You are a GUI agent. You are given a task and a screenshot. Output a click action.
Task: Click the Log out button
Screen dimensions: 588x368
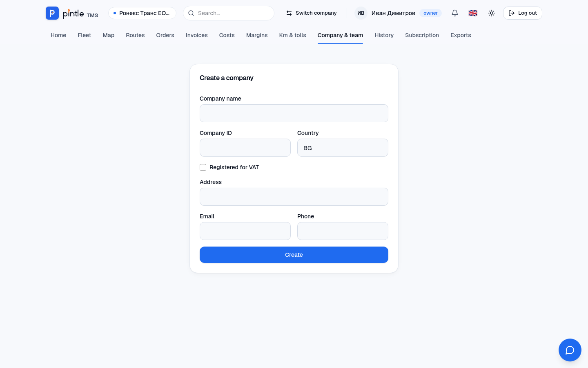523,13
